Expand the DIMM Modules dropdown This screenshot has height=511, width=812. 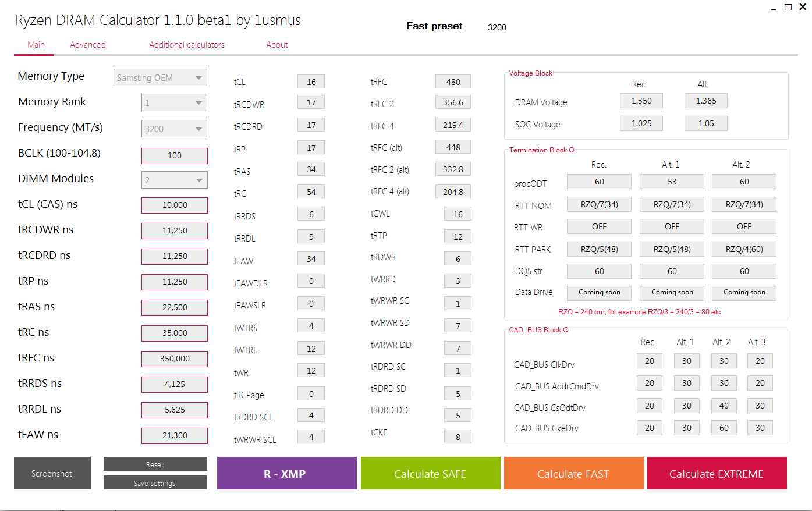(175, 180)
